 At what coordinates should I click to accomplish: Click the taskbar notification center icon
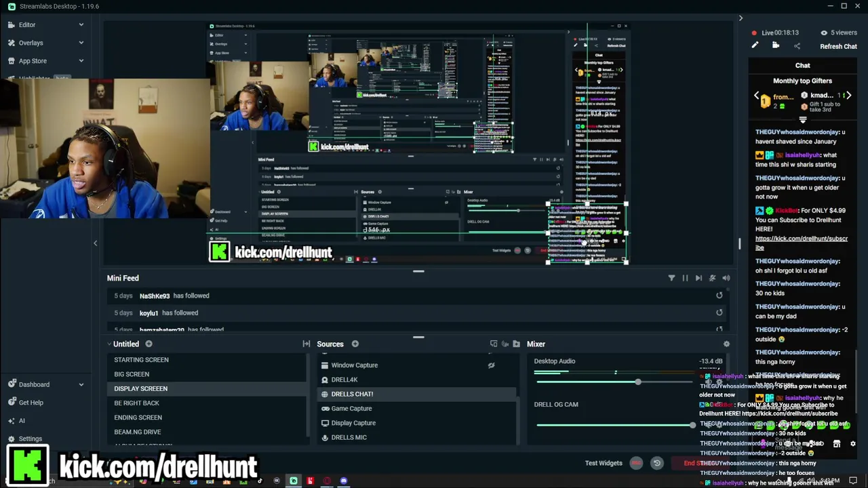click(853, 481)
